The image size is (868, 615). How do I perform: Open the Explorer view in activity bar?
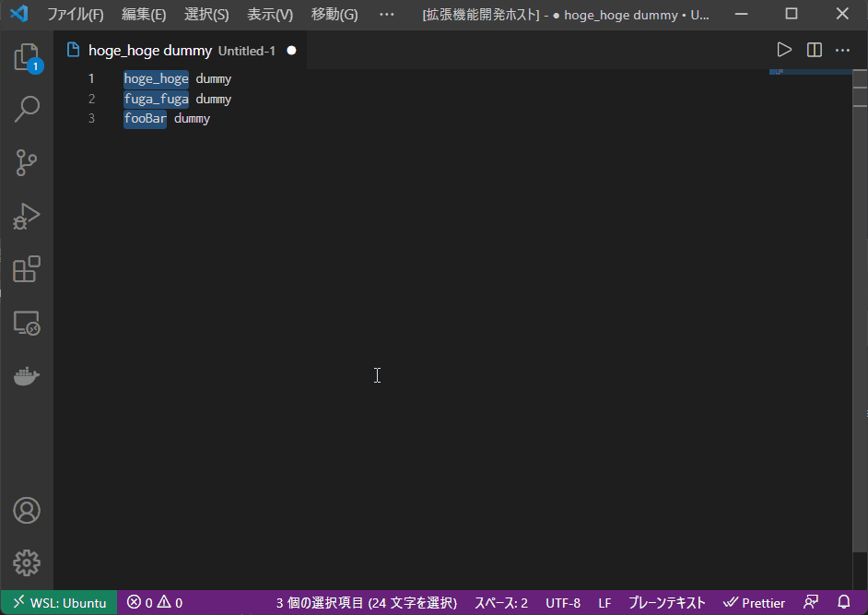click(x=26, y=57)
